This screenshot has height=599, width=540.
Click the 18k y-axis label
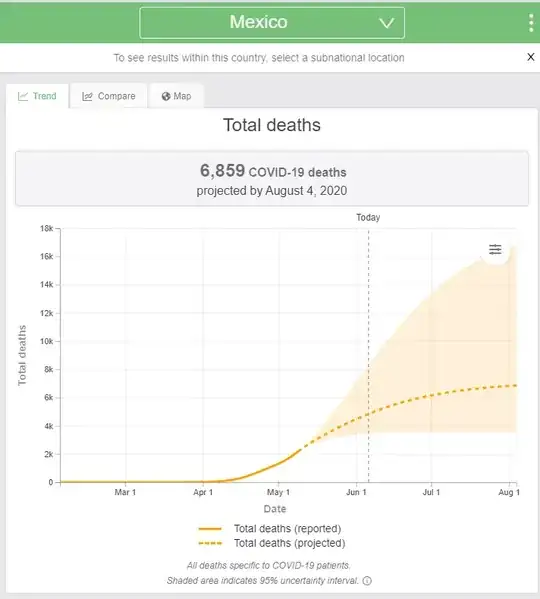[47, 228]
